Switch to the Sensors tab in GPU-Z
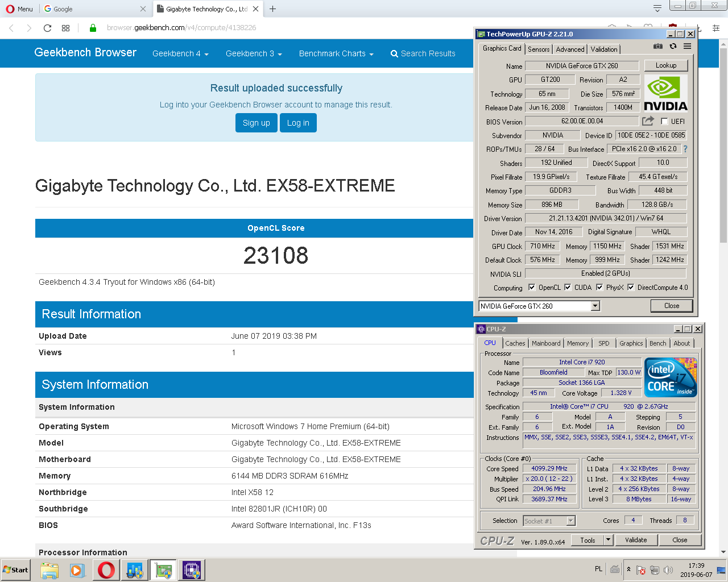This screenshot has width=728, height=582. click(x=539, y=49)
